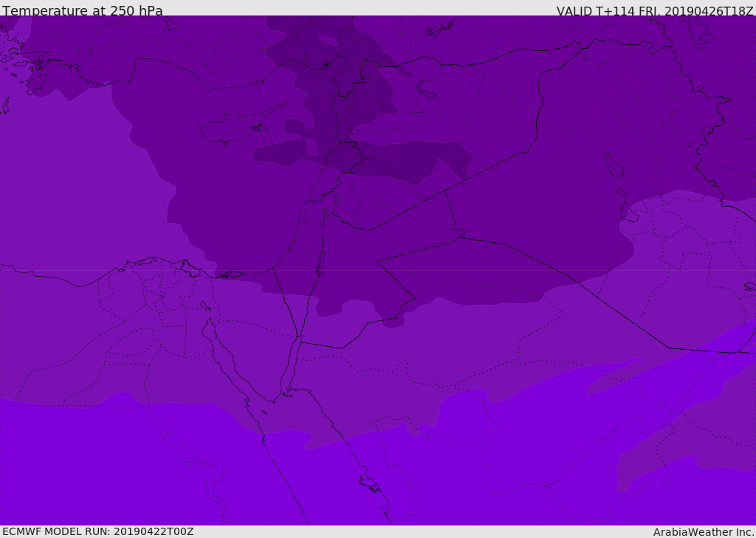Click the 'ECMWF MODEL RUN: 20190422T00Z' text
This screenshot has width=756, height=538.
[98, 531]
